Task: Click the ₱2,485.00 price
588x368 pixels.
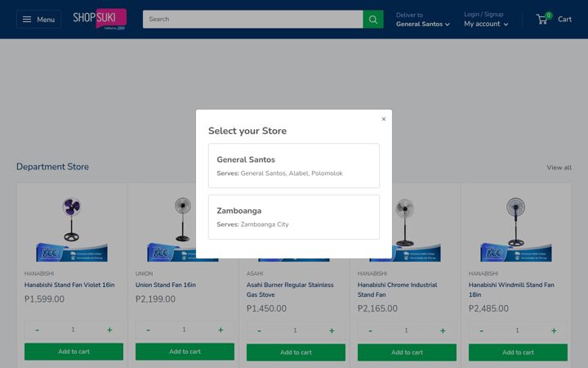Action: point(488,308)
